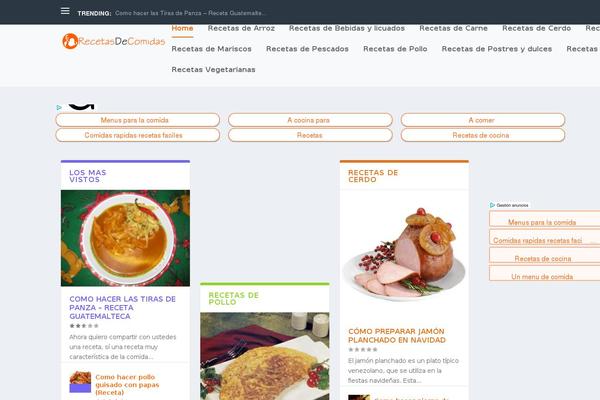The height and width of the screenshot is (400, 600).
Task: Click the 'A cocina para' button
Action: 310,120
